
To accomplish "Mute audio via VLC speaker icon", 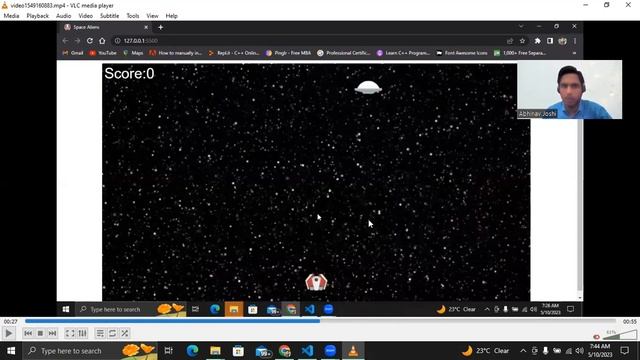I will pos(597,337).
